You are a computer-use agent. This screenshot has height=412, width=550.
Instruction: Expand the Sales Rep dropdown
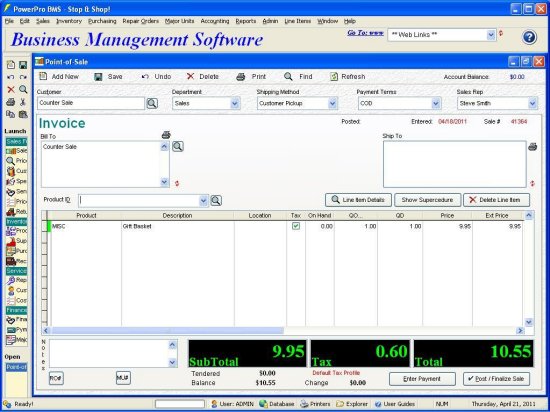(532, 103)
